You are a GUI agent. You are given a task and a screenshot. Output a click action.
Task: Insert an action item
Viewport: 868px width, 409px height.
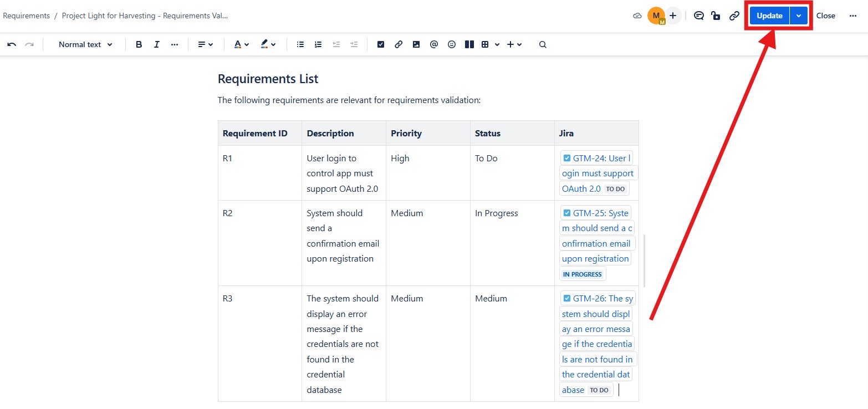(x=381, y=44)
